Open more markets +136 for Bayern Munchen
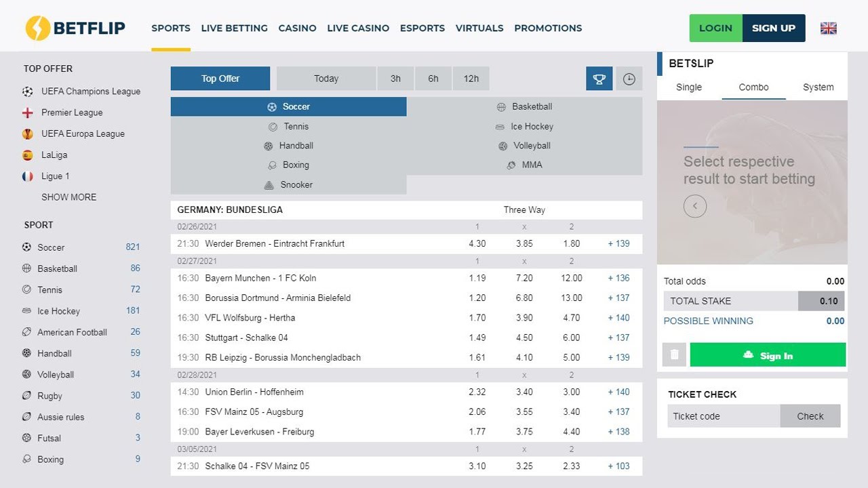This screenshot has height=488, width=868. click(x=618, y=278)
